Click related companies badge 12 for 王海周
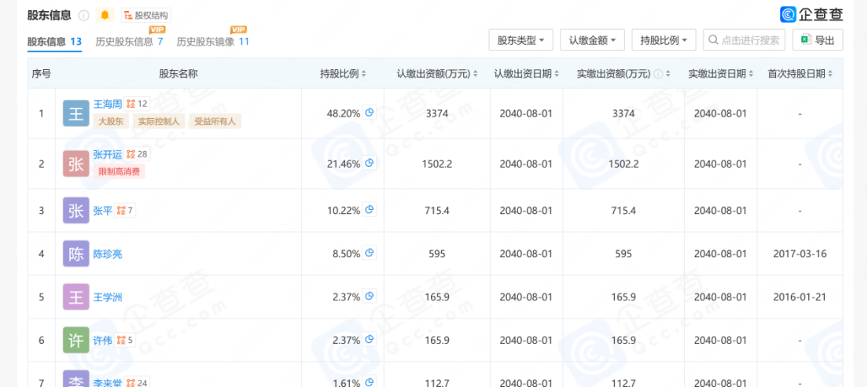The height and width of the screenshot is (387, 868). click(137, 104)
